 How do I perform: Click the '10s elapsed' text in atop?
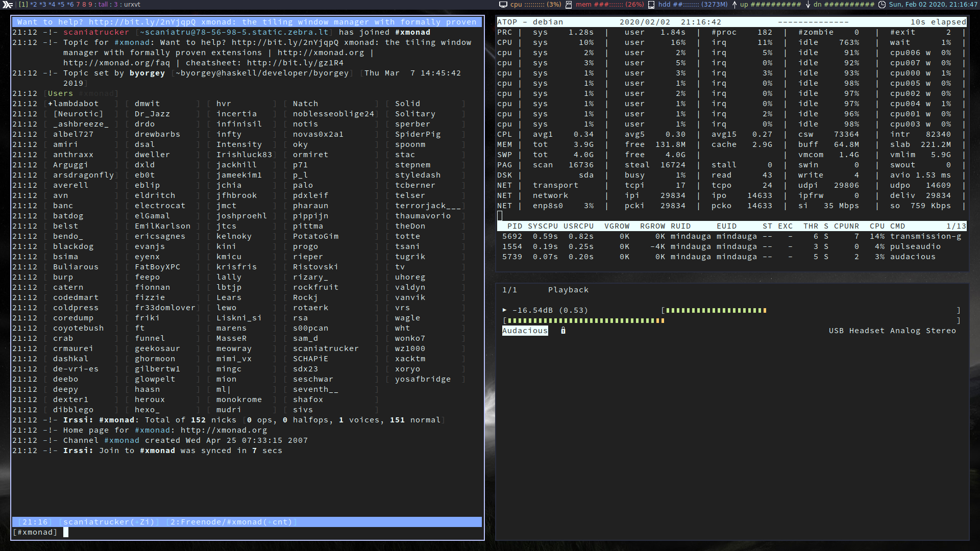coord(938,22)
